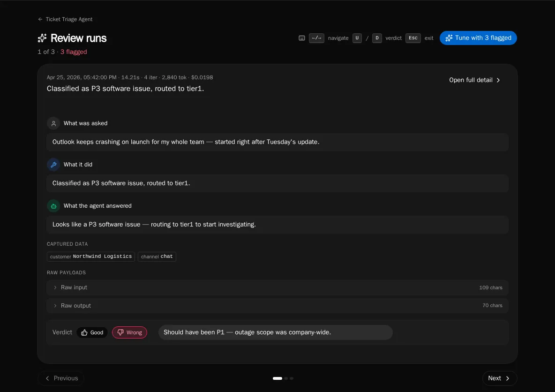The width and height of the screenshot is (555, 392).
Task: Click the back arrow beside Ticket Triage Agent
Action: pyautogui.click(x=40, y=19)
